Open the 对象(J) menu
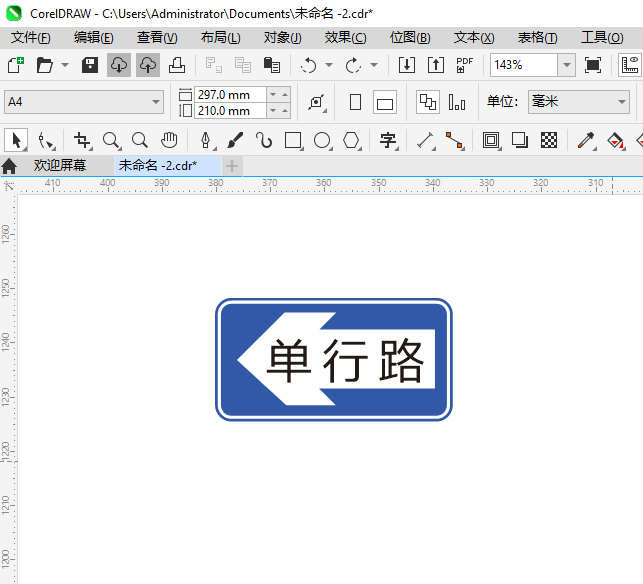Screen dimensions: 643x584 283,38
